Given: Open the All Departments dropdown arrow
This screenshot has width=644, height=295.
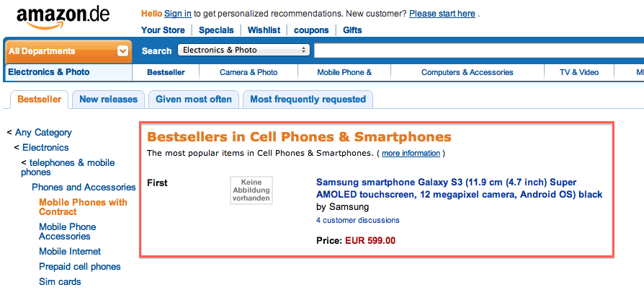Looking at the screenshot, I should coord(122,51).
